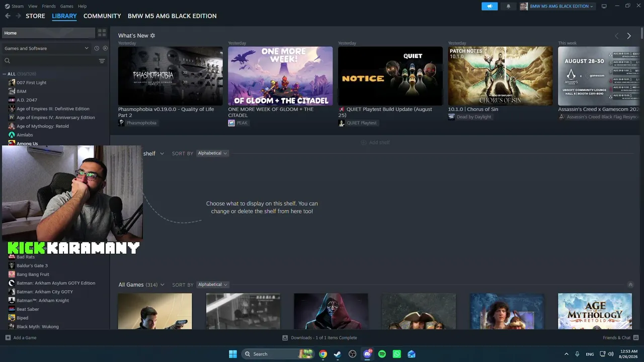This screenshot has height=362, width=644.
Task: Switch to the COMMUNITY tab
Action: [x=102, y=16]
